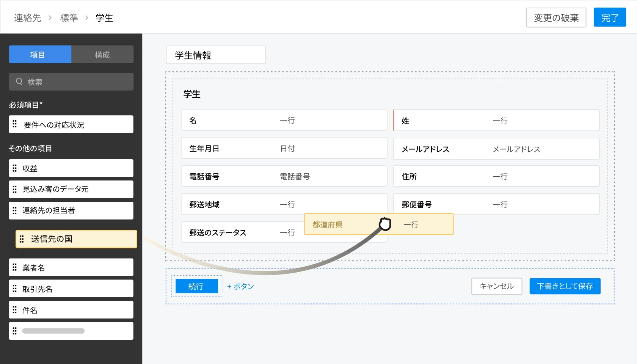Click chevron after 連絡先 breadcrumb
Screen dimensions: 637x364
(x=50, y=18)
